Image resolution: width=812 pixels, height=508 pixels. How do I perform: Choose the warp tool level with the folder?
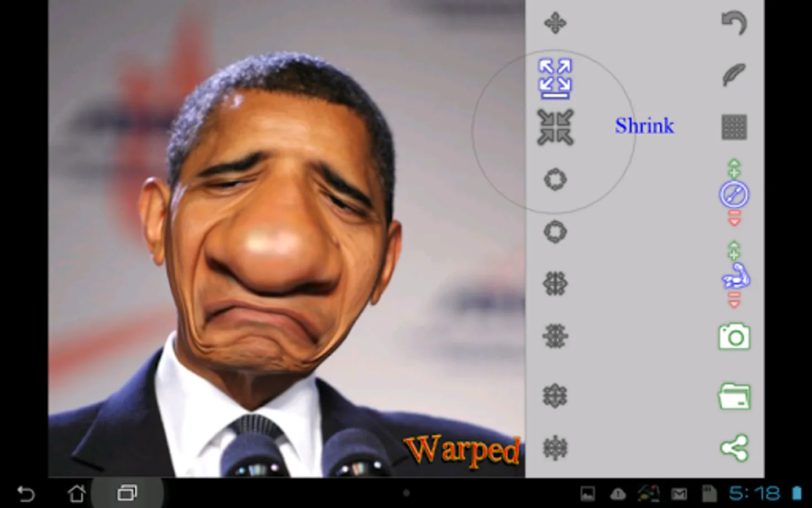(x=555, y=396)
